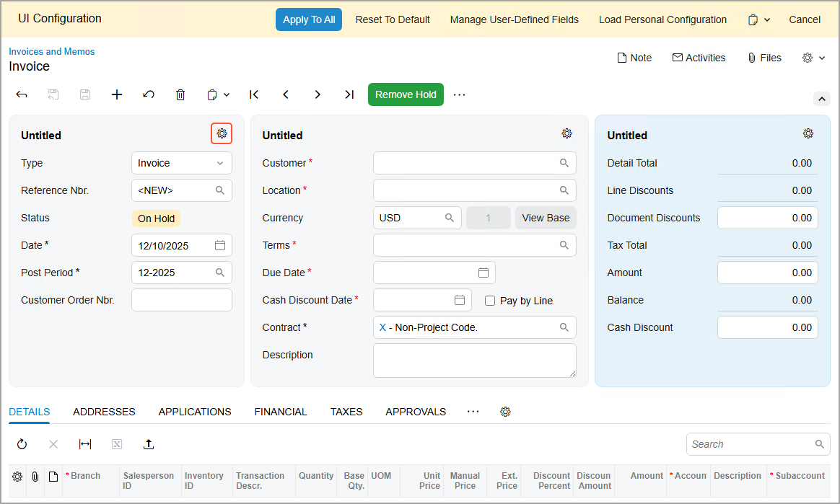Click the Description text area
Screen dimensions: 840x504
coord(475,361)
